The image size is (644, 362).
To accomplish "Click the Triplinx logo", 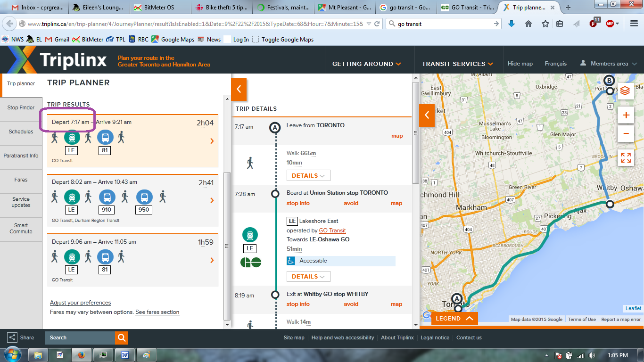I will coord(57,60).
